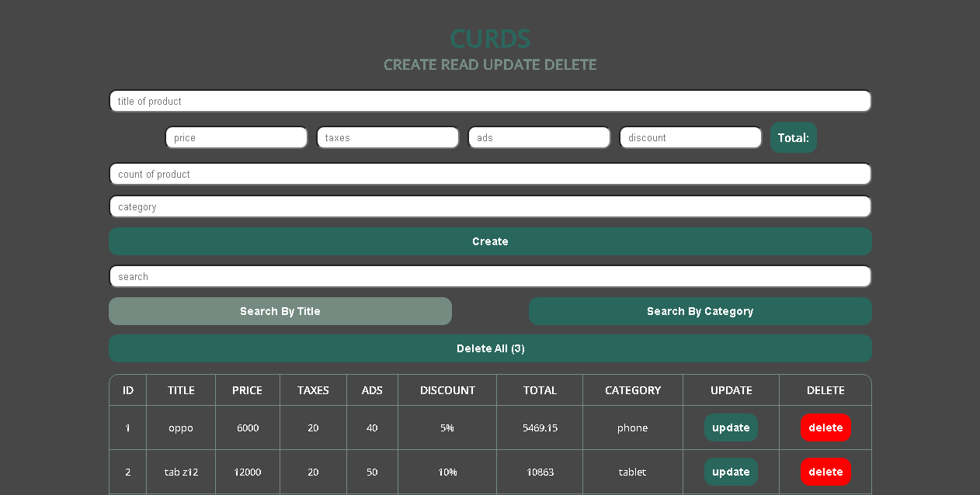Screen dimensions: 980x495
Task: Click the CREATE READ UPDATE DELETE subtitle
Action: (490, 64)
